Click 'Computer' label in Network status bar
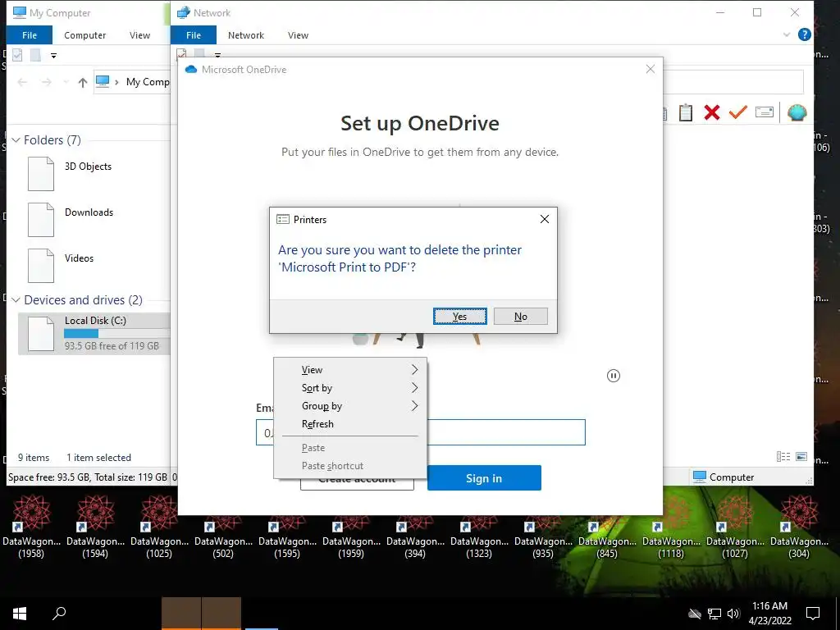The image size is (840, 630). 732,477
